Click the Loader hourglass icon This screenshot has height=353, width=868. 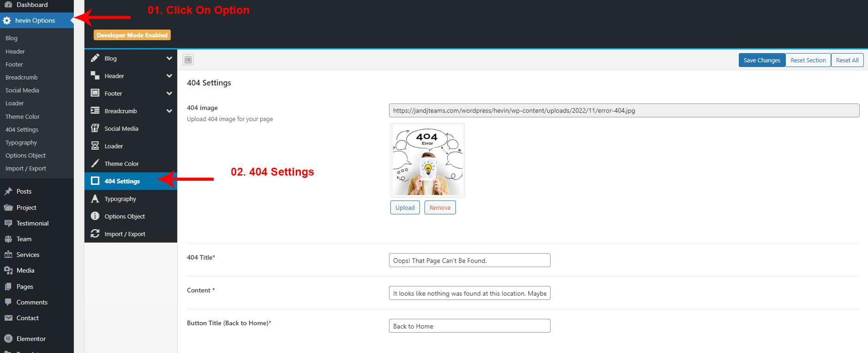[x=95, y=146]
